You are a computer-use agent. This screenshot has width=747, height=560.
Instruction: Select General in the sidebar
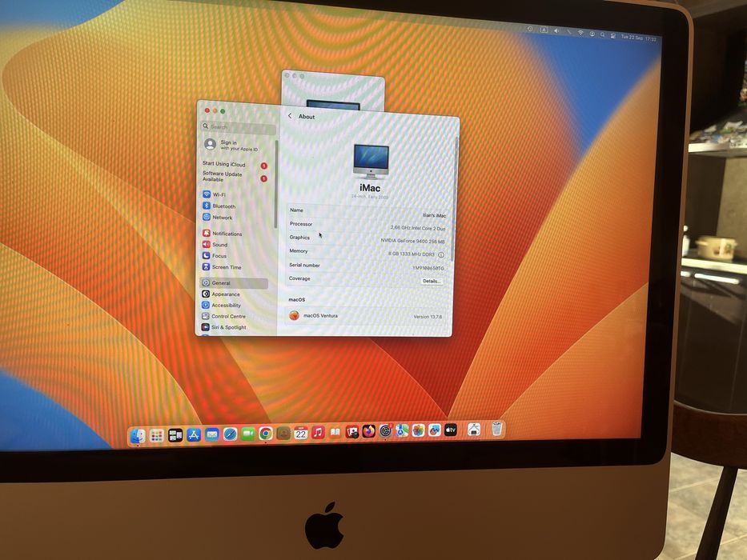point(235,283)
